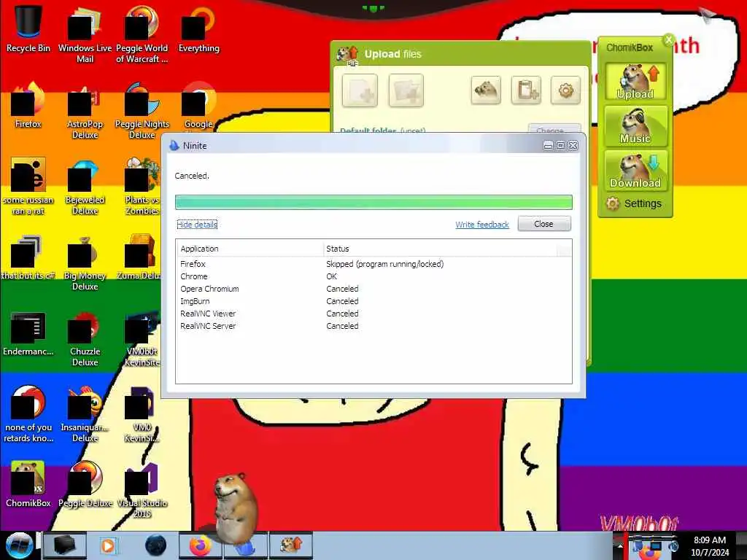Open gear settings in Upload files toolbar
Image resolution: width=747 pixels, height=560 pixels.
565,90
